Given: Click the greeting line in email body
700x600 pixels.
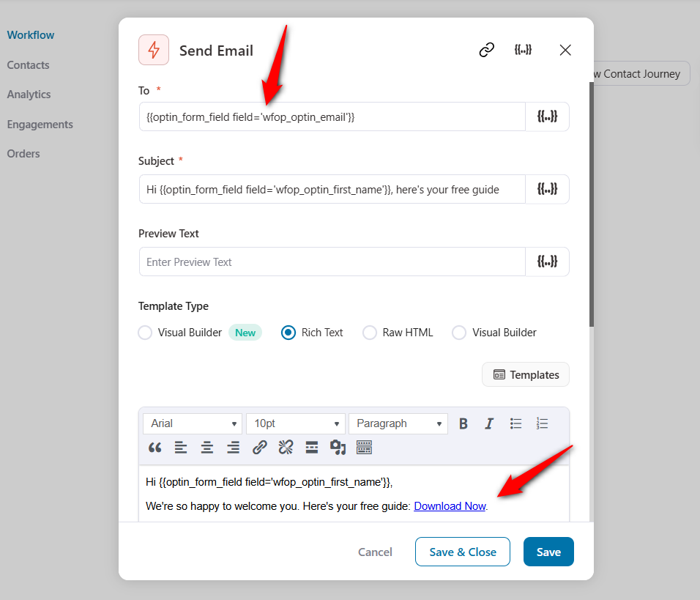Looking at the screenshot, I should point(269,482).
